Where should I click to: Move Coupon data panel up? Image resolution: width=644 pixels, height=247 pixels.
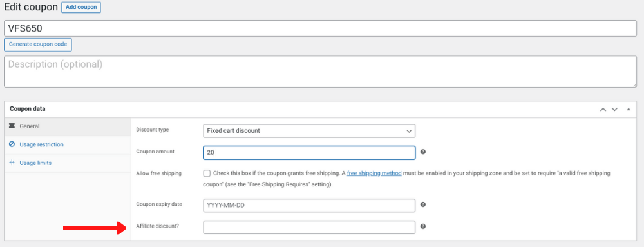tap(603, 110)
